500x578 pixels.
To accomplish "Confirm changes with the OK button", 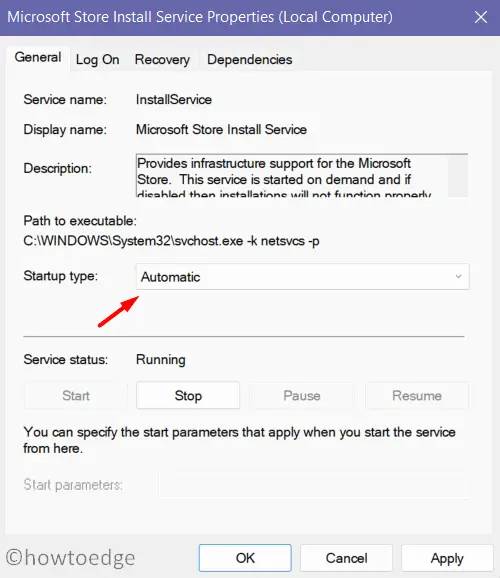I will coord(245,558).
